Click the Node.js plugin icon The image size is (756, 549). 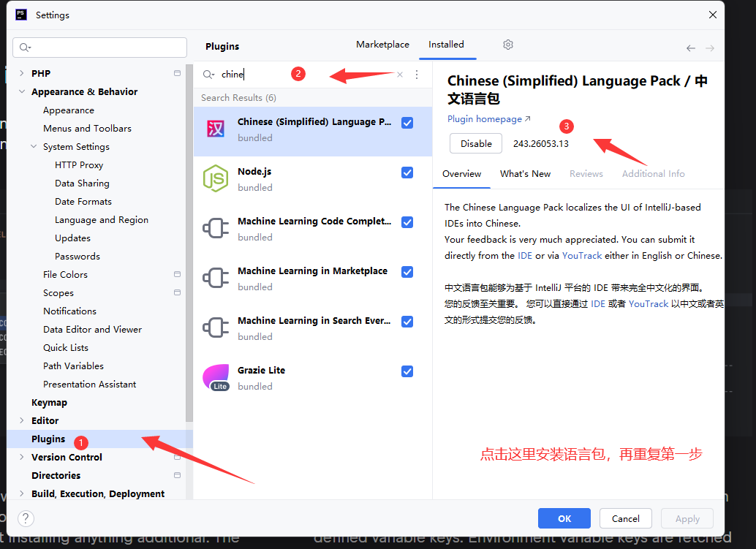(216, 178)
